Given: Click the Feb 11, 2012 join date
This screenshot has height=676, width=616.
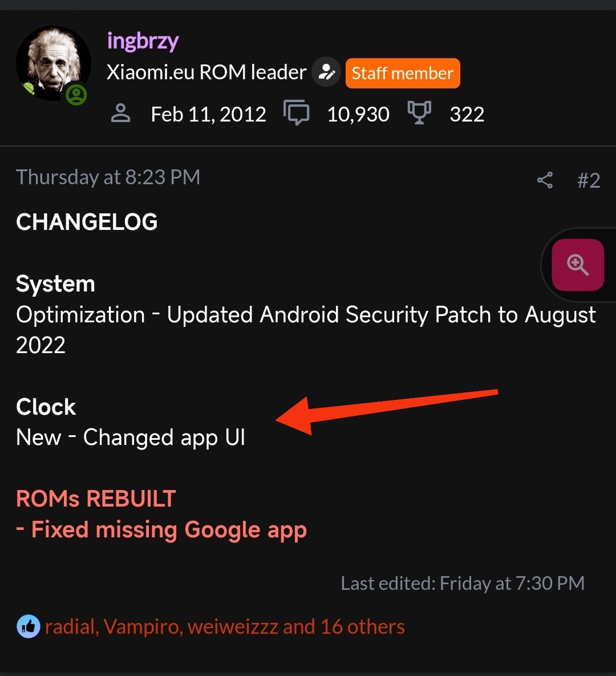Looking at the screenshot, I should [209, 114].
